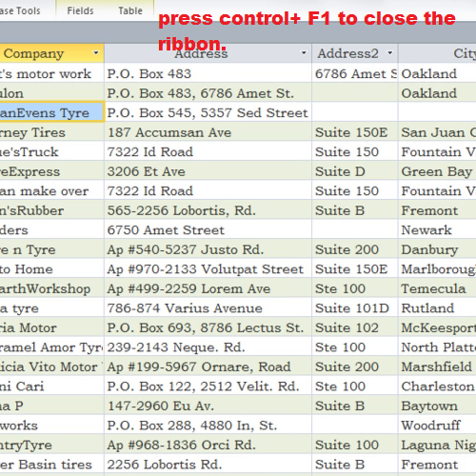Viewport: 476px width, 476px height.
Task: Click the 'P.O. Box 545, 5357 Sed Street' cell
Action: [x=208, y=112]
